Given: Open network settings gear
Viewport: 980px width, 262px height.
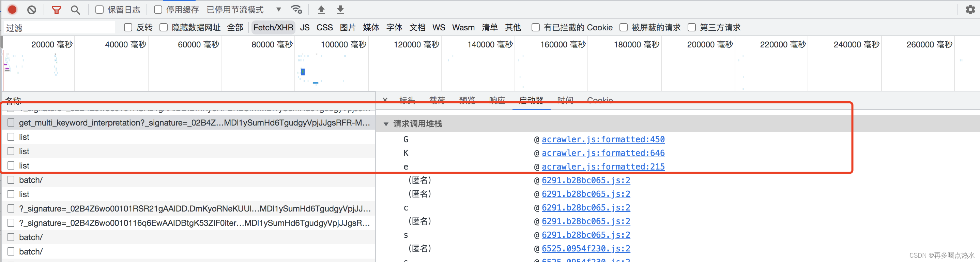Looking at the screenshot, I should 970,10.
